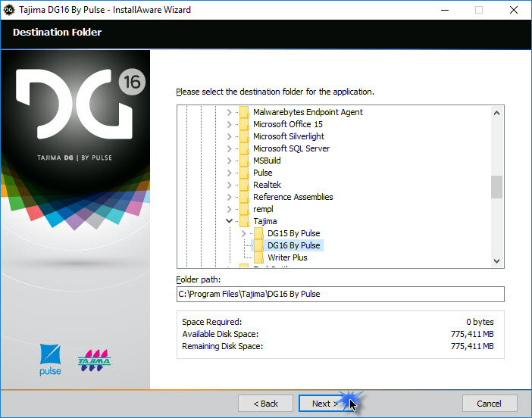Click the Folder path input field
Image resolution: width=532 pixels, height=418 pixels.
click(x=340, y=294)
